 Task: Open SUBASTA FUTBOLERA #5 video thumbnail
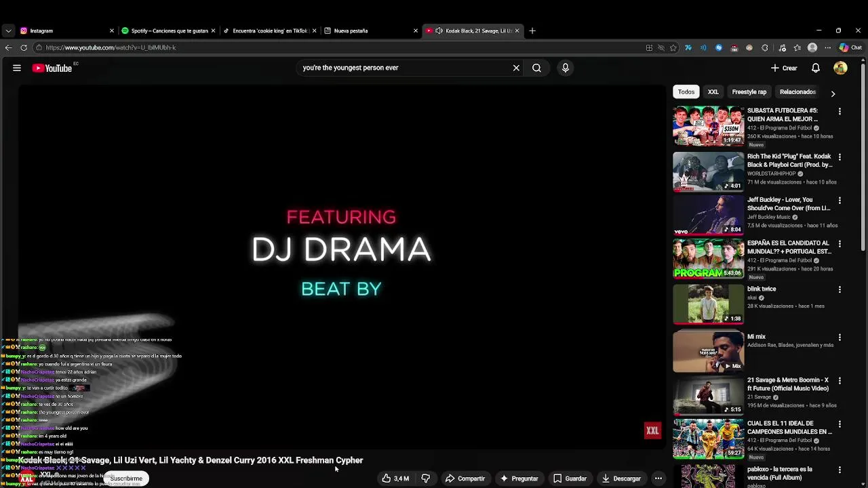point(708,125)
